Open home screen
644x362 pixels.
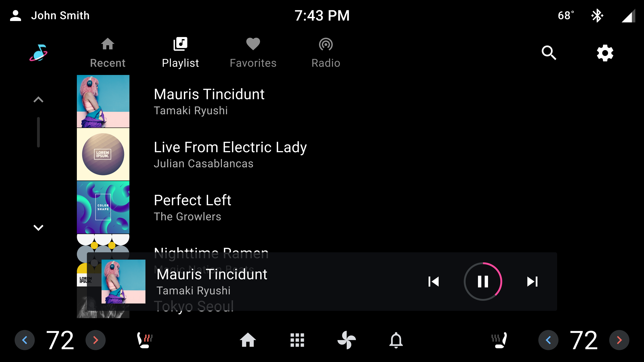coord(247,340)
